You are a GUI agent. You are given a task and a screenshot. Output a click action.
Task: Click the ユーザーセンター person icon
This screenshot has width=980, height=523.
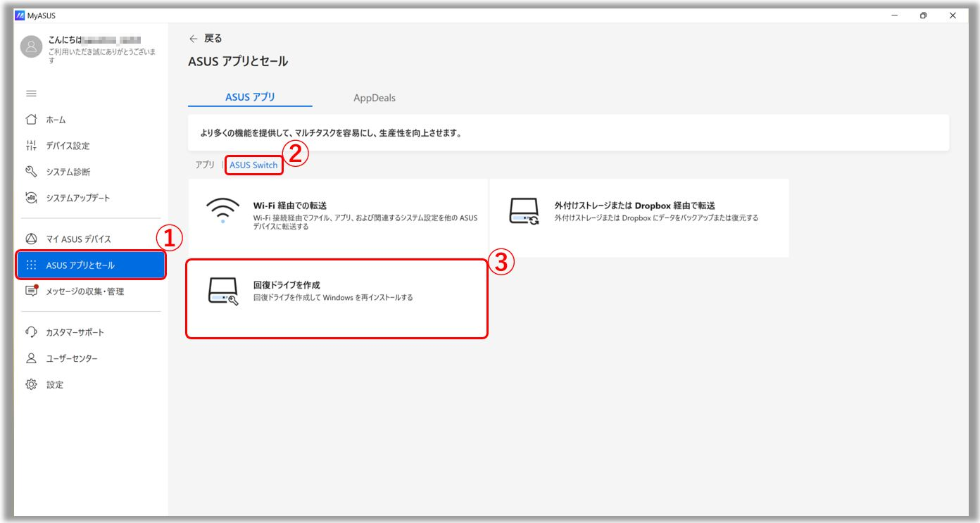[31, 358]
